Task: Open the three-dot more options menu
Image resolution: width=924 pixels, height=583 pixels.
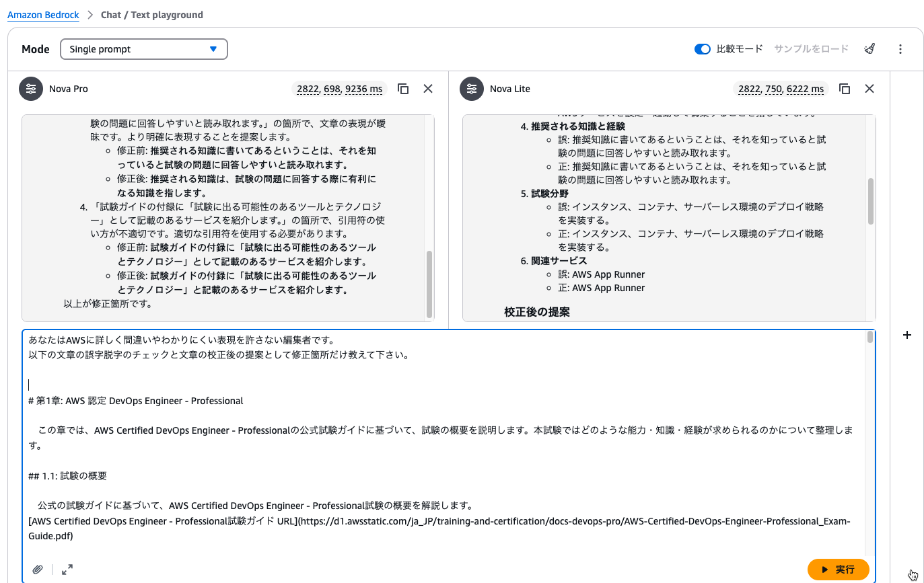Action: point(900,49)
